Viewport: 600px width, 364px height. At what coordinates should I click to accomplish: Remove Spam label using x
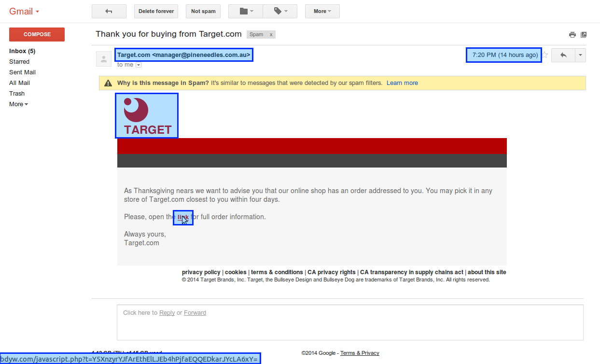click(271, 34)
